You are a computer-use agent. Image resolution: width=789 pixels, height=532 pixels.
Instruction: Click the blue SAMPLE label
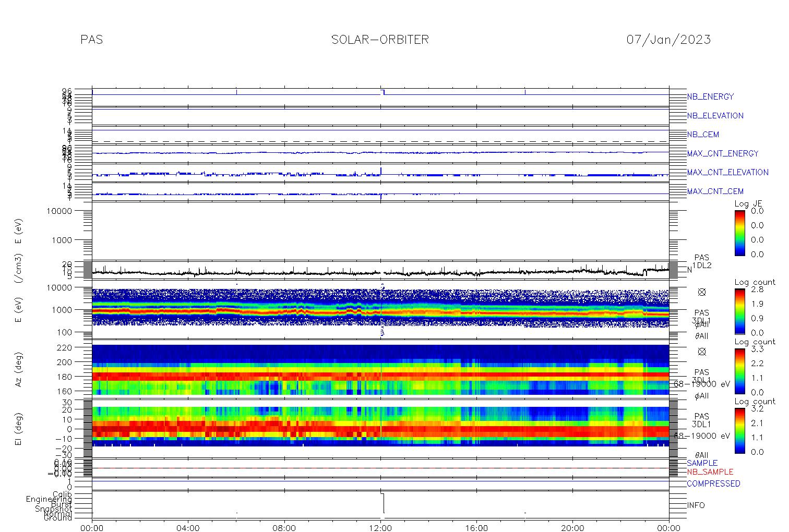(x=702, y=463)
